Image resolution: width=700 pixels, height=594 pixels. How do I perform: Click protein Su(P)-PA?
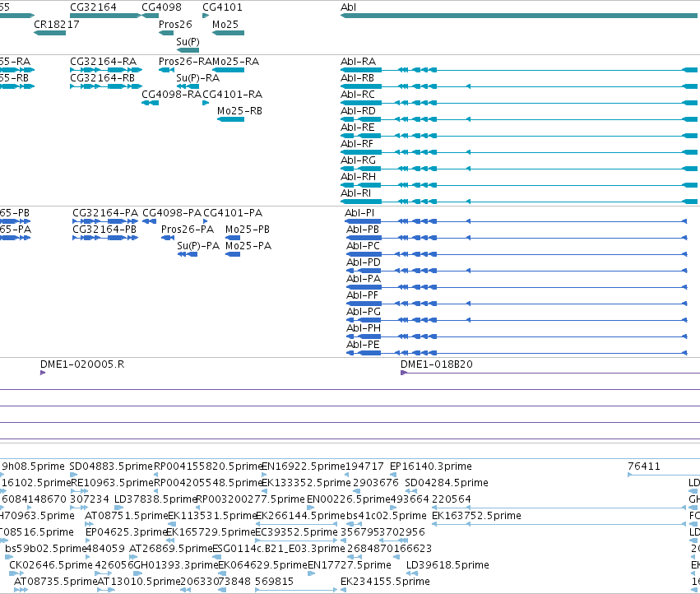(188, 254)
